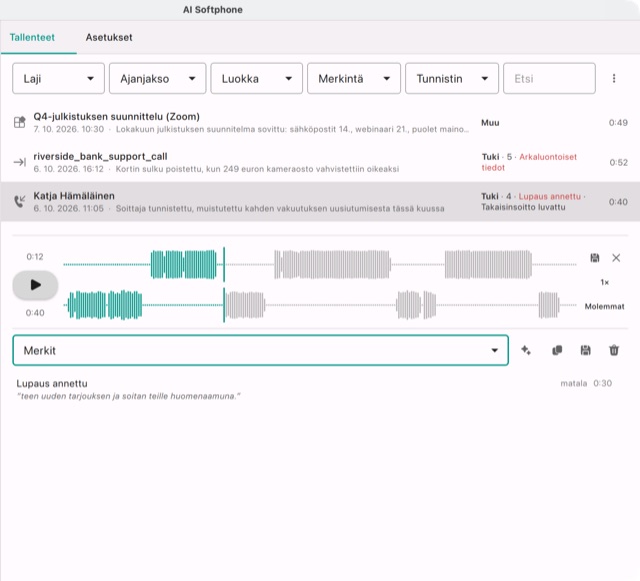640x581 pixels.
Task: Open the Merkit dropdown
Action: tap(260, 350)
